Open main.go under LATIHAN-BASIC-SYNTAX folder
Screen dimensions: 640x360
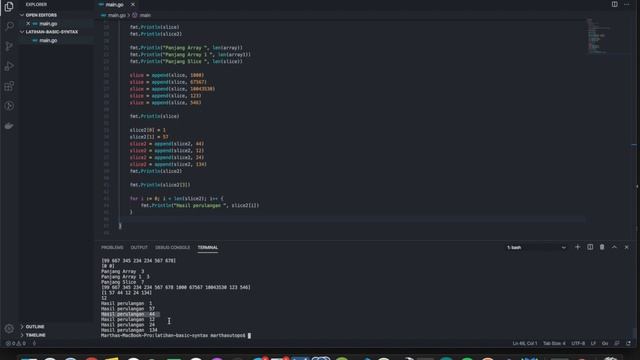(48, 40)
